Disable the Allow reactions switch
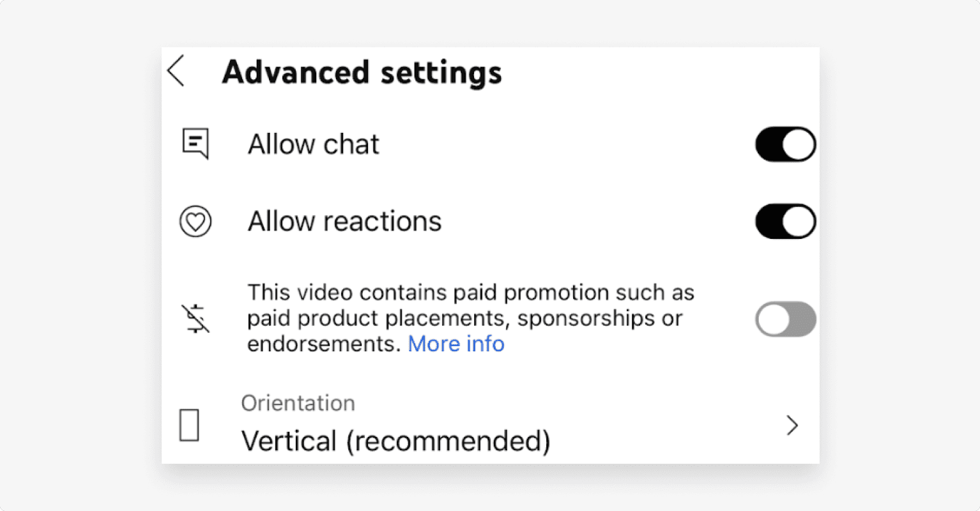This screenshot has height=511, width=980. (x=785, y=222)
